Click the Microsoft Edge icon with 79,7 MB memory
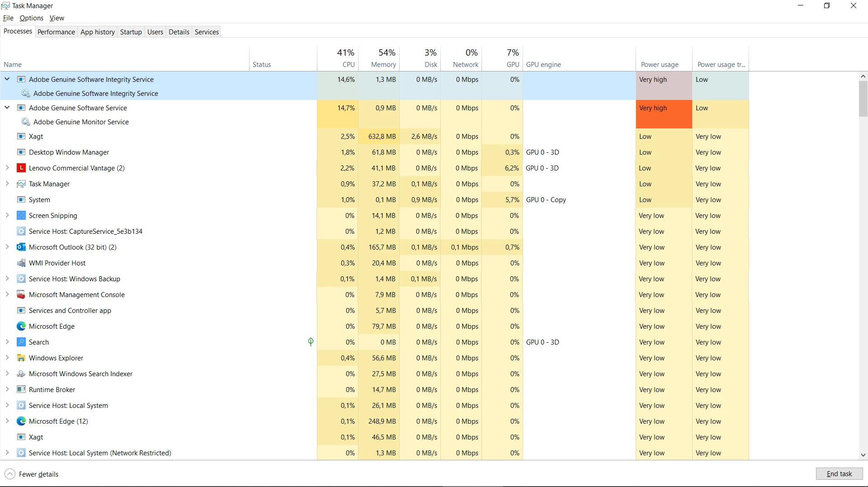The height and width of the screenshot is (487, 868). (x=21, y=326)
